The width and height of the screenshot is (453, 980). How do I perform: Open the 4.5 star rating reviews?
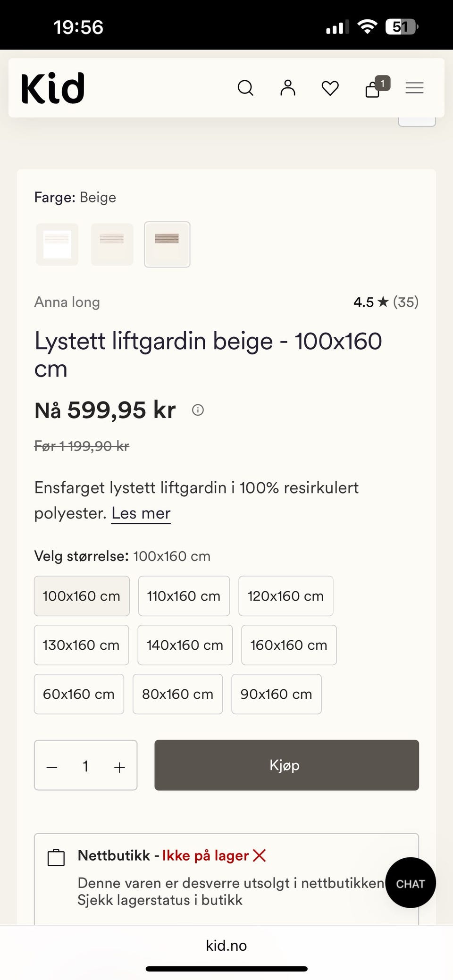tap(386, 302)
